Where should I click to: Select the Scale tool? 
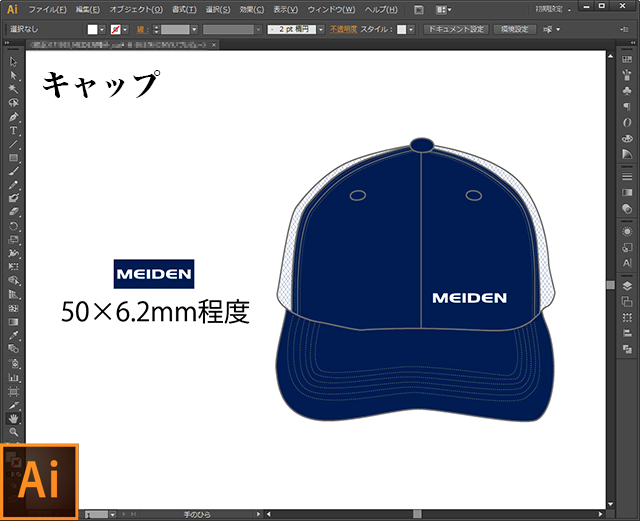13,240
